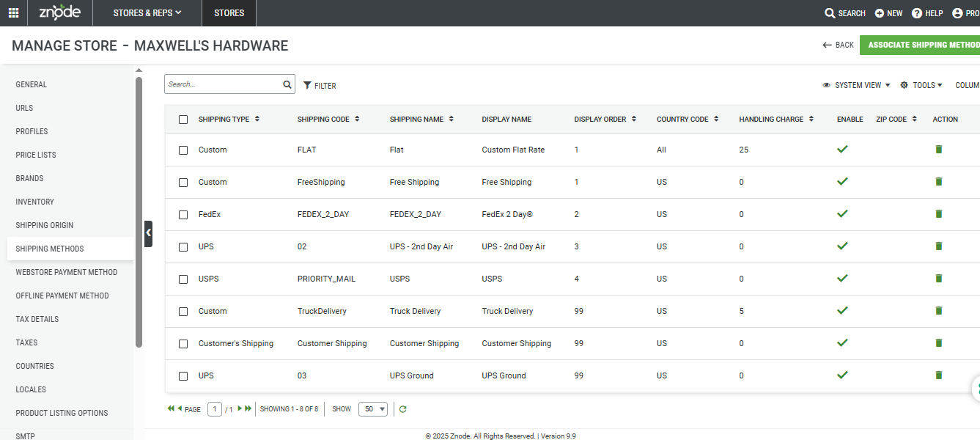The width and height of the screenshot is (980, 440).
Task: Check the TruckDelivery row checkbox
Action: 183,312
